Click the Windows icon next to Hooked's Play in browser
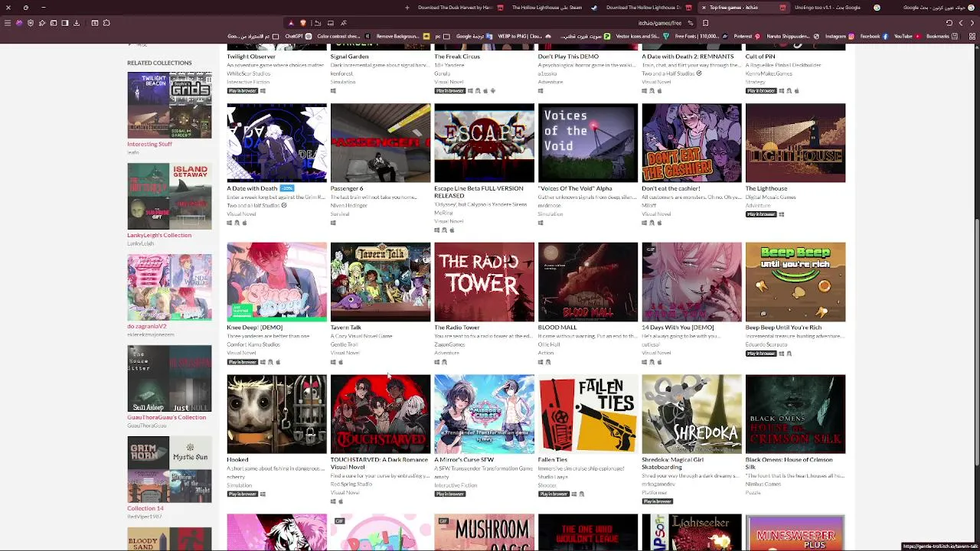Viewport: 980px width, 551px height. pyautogui.click(x=263, y=494)
